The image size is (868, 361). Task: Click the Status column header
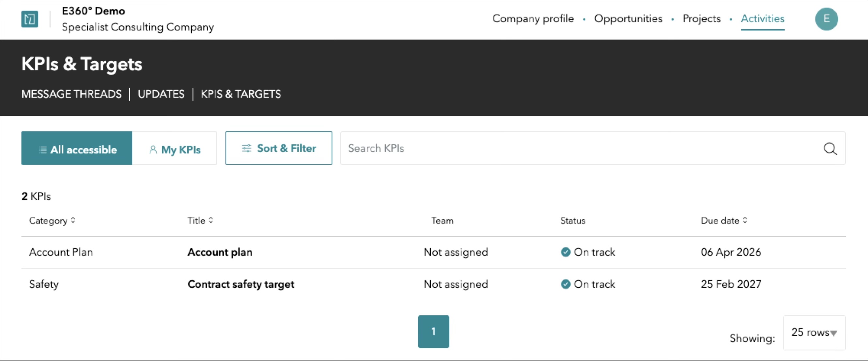click(572, 220)
